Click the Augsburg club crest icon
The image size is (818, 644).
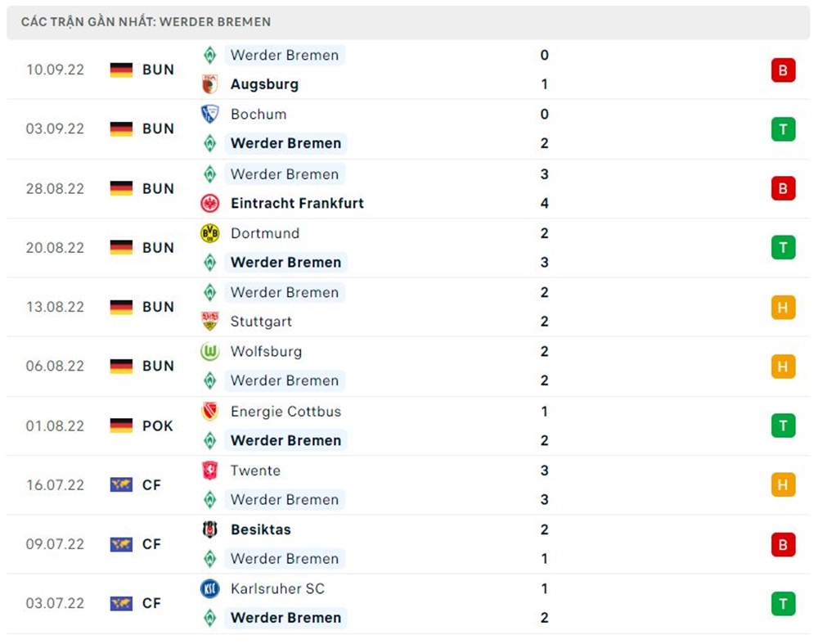point(209,84)
